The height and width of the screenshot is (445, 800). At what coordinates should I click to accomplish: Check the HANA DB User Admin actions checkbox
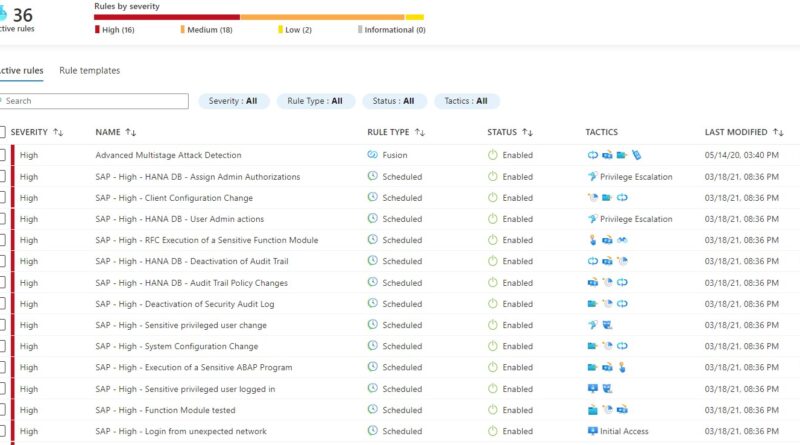(x=2, y=219)
